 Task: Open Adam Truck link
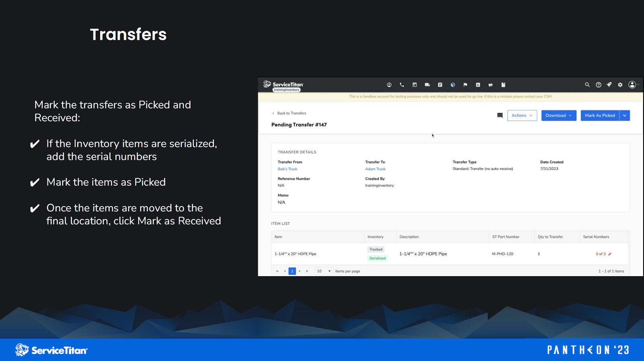(375, 169)
